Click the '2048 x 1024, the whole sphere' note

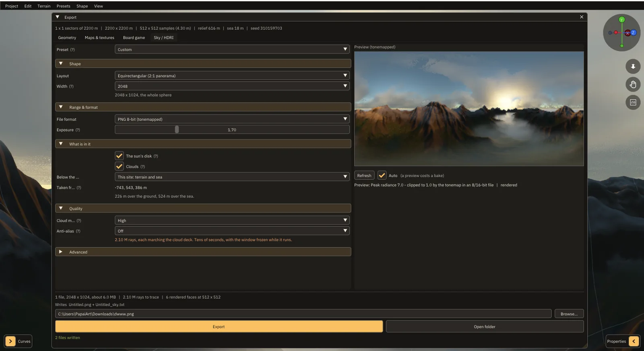(x=143, y=95)
